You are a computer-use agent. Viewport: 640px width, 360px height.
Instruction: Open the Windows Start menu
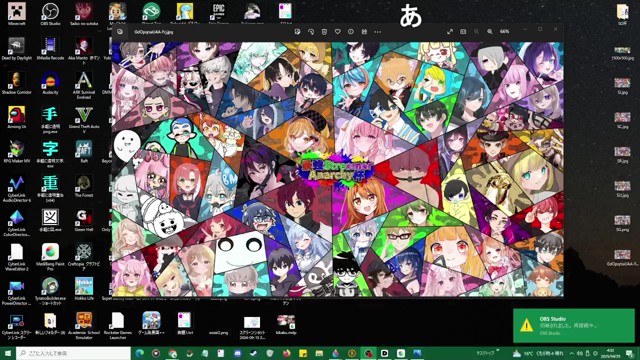click(8, 353)
